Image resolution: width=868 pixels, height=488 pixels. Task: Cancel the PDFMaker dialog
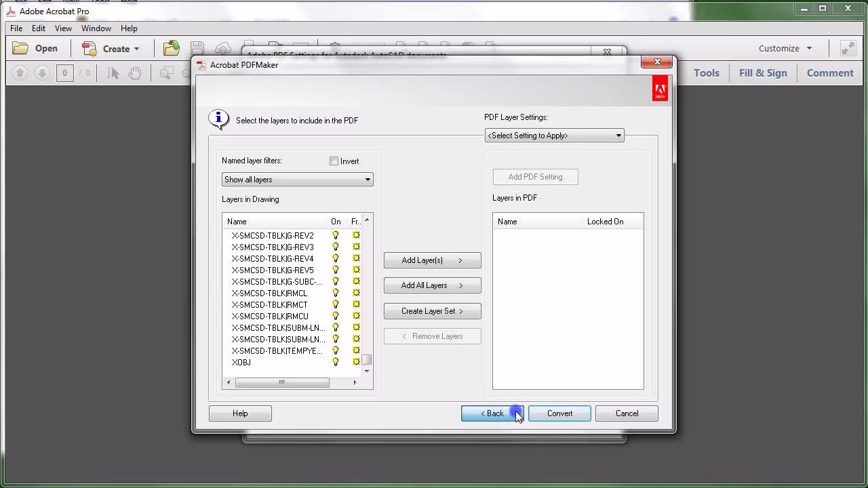point(627,413)
